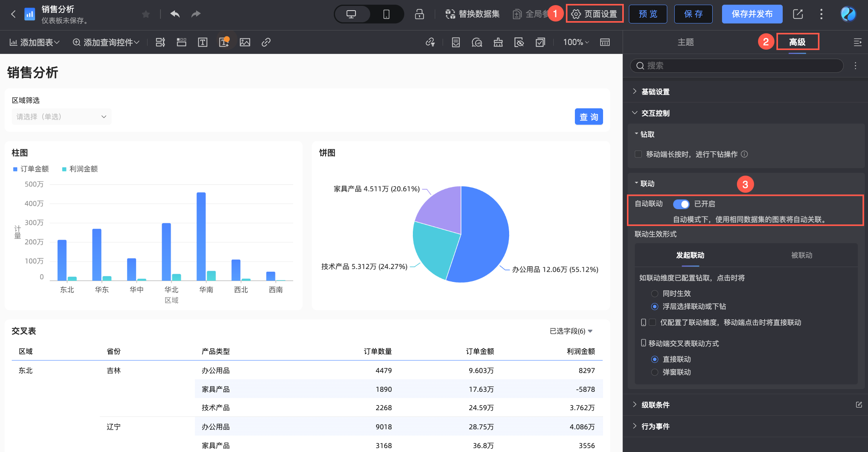Insert an image with picture icon
Image resolution: width=868 pixels, height=452 pixels.
point(245,42)
